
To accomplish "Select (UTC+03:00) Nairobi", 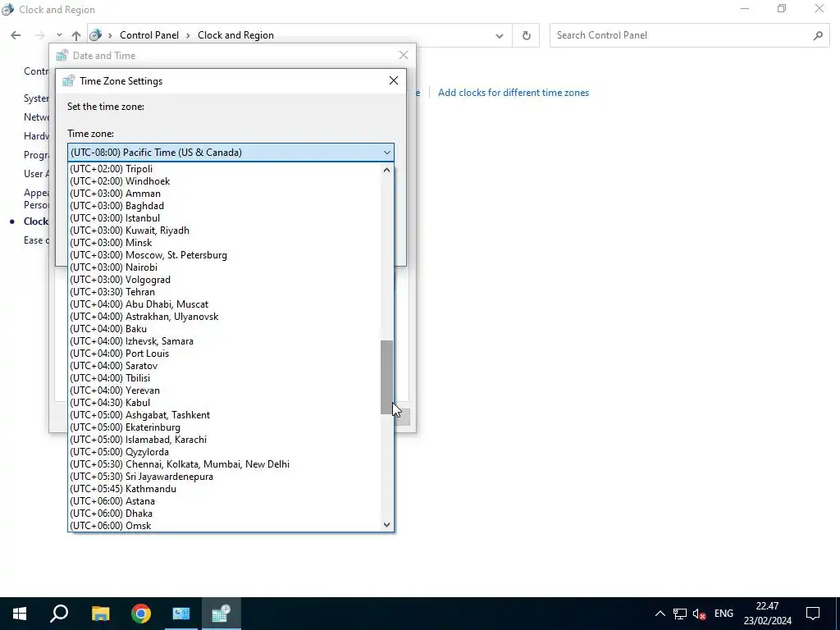I will [224, 267].
